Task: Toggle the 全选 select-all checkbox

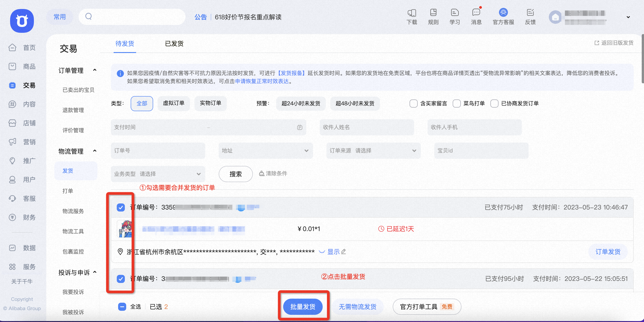Action: tap(122, 307)
